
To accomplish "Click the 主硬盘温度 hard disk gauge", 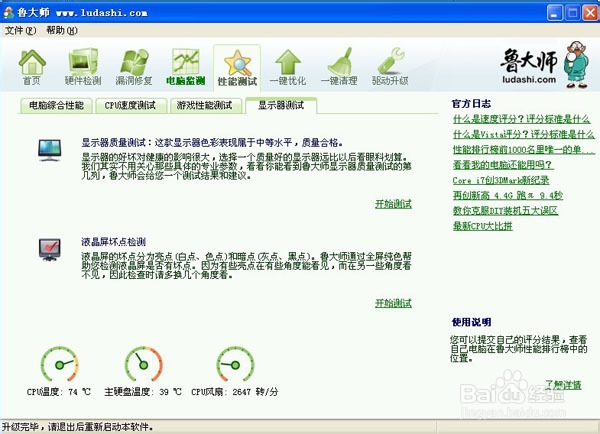I will 143,364.
